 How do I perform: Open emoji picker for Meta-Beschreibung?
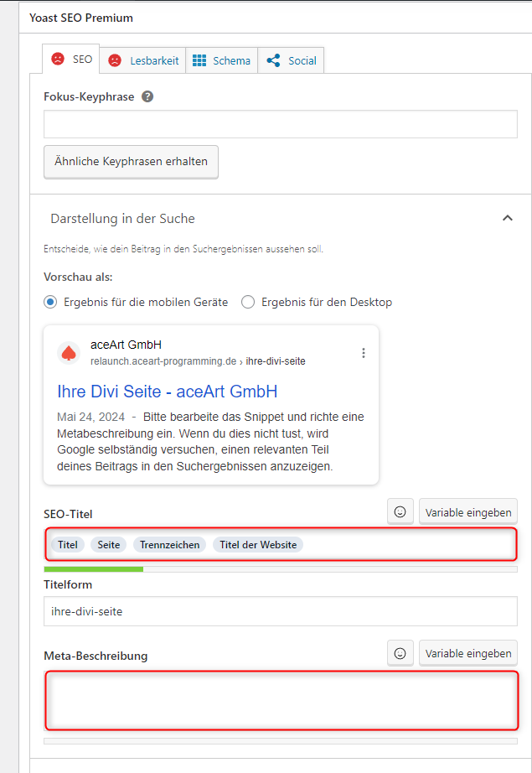click(x=400, y=652)
